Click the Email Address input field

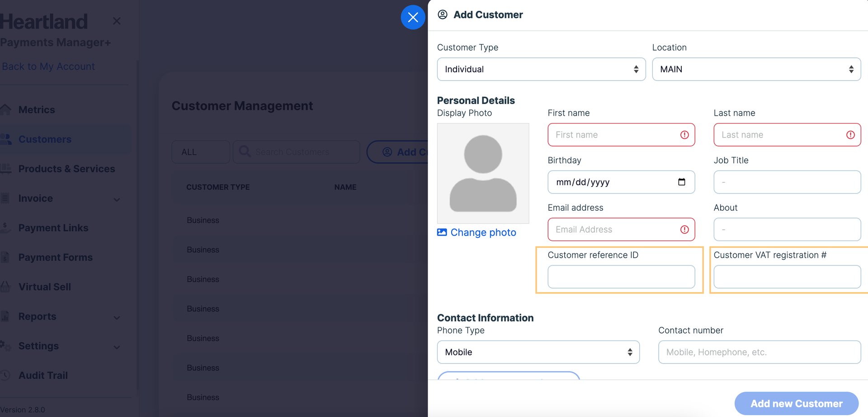point(621,229)
